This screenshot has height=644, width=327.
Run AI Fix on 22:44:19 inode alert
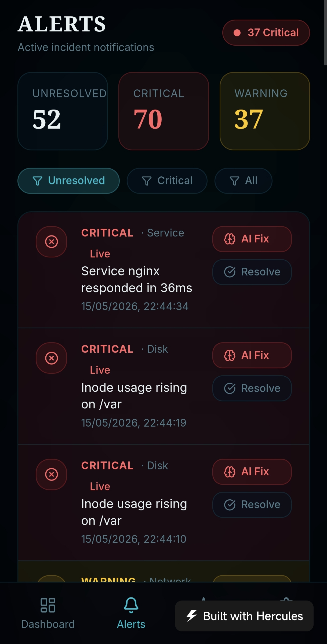coord(252,355)
